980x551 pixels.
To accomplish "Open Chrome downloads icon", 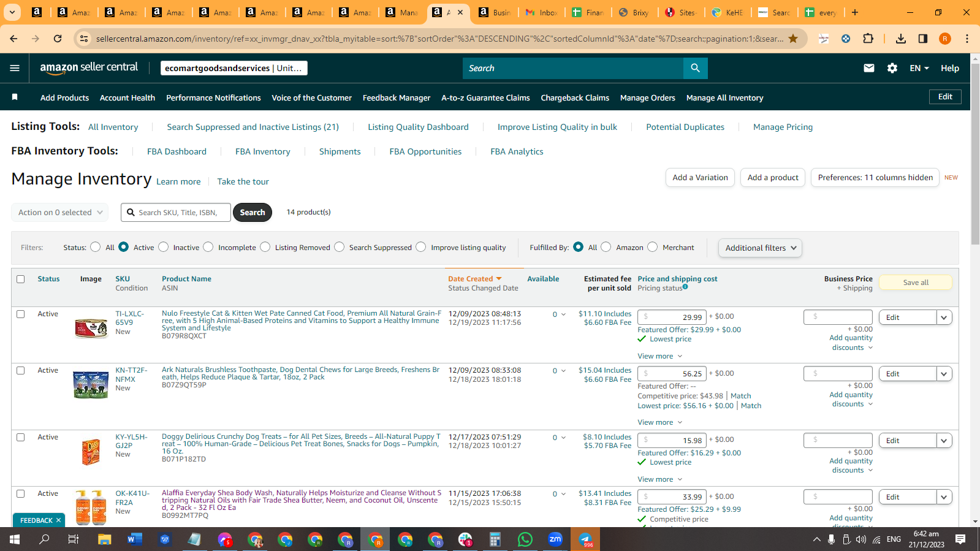I will (x=900, y=39).
